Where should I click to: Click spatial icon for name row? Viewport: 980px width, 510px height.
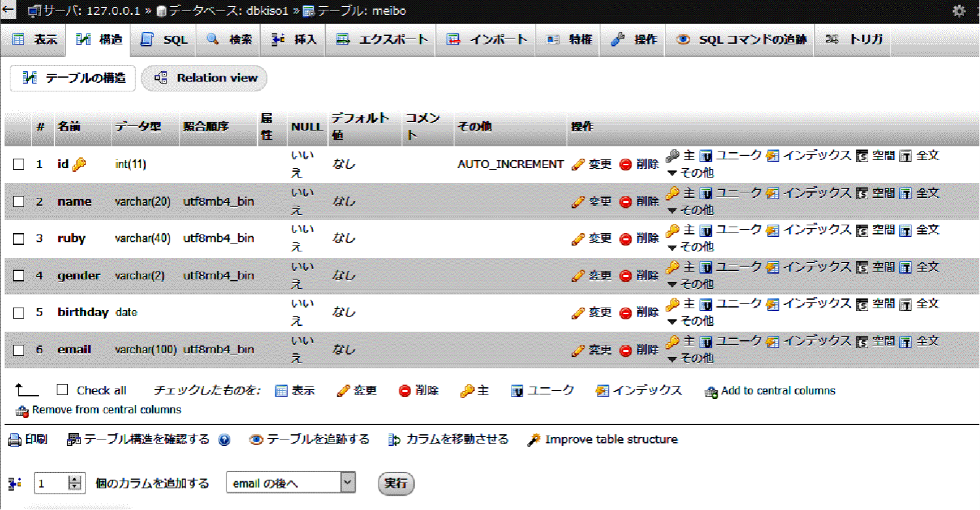[861, 193]
